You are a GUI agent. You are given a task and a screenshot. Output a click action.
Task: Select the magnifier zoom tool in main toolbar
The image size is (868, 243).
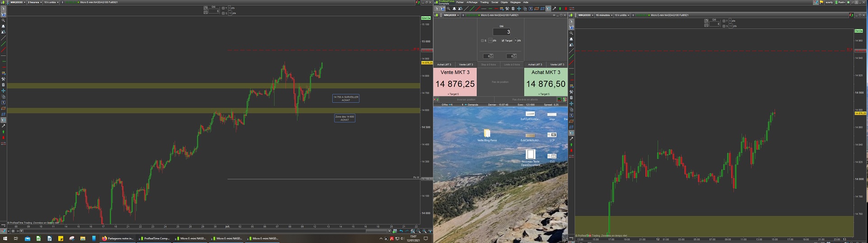pos(448,9)
